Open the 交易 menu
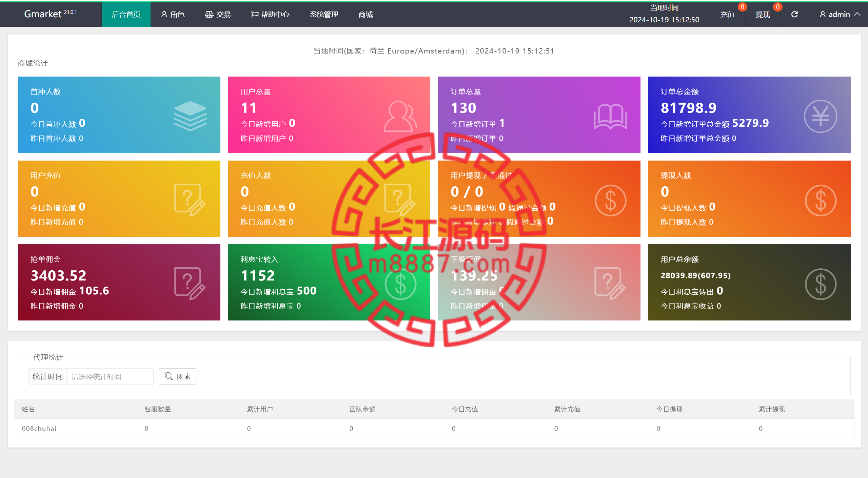The height and width of the screenshot is (478, 868). pyautogui.click(x=218, y=14)
